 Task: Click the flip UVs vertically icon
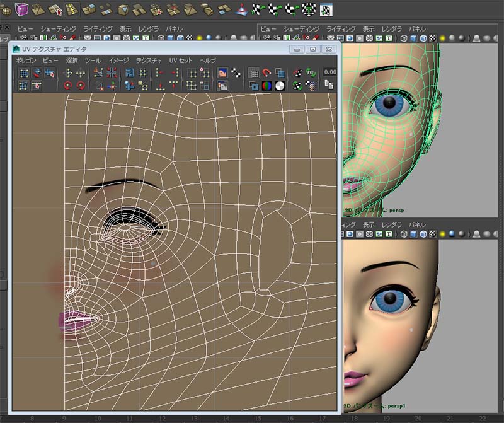[x=81, y=73]
